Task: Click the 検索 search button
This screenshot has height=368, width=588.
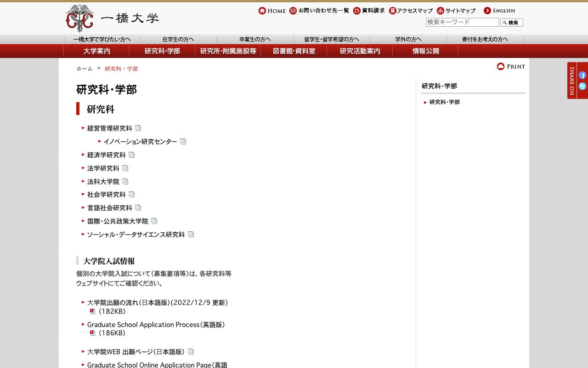Action: [511, 22]
